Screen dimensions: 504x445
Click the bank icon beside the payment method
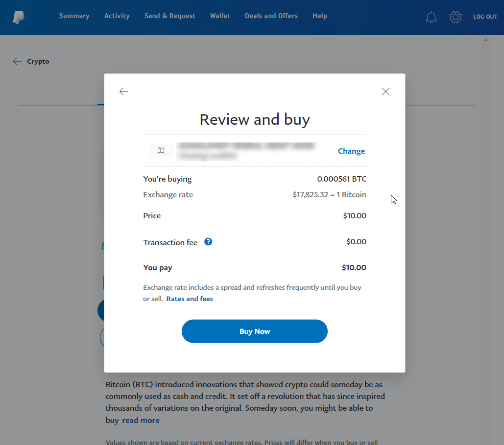click(161, 150)
